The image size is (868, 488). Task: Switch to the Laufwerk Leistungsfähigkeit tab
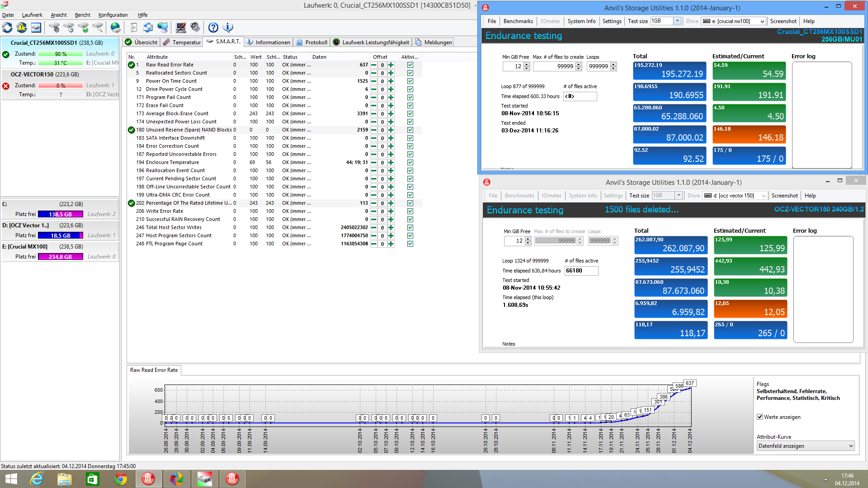tap(371, 42)
